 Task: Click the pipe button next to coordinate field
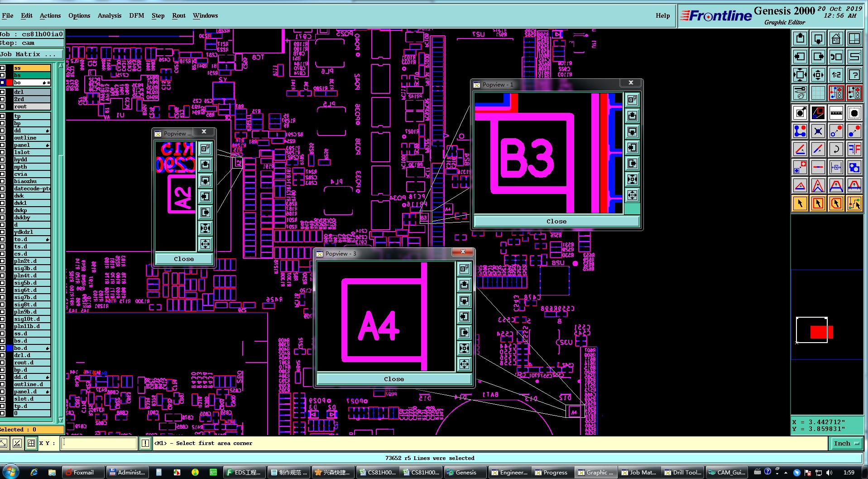(x=145, y=443)
